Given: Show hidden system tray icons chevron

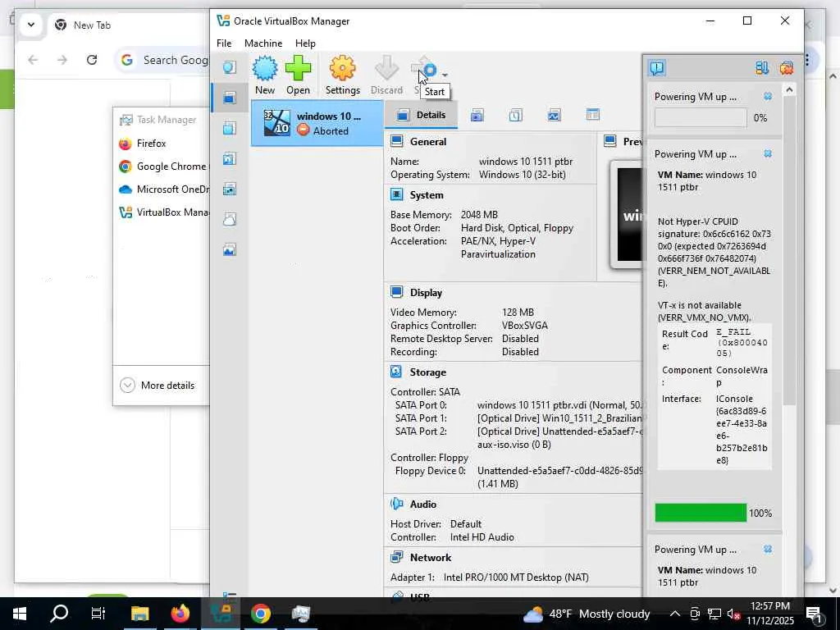Looking at the screenshot, I should [x=675, y=614].
